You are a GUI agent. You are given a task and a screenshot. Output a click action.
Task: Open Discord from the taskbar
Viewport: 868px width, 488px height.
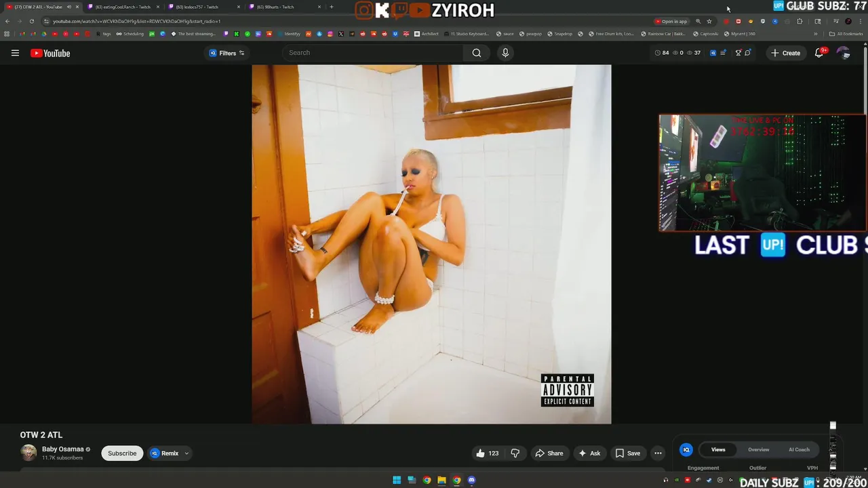471,480
